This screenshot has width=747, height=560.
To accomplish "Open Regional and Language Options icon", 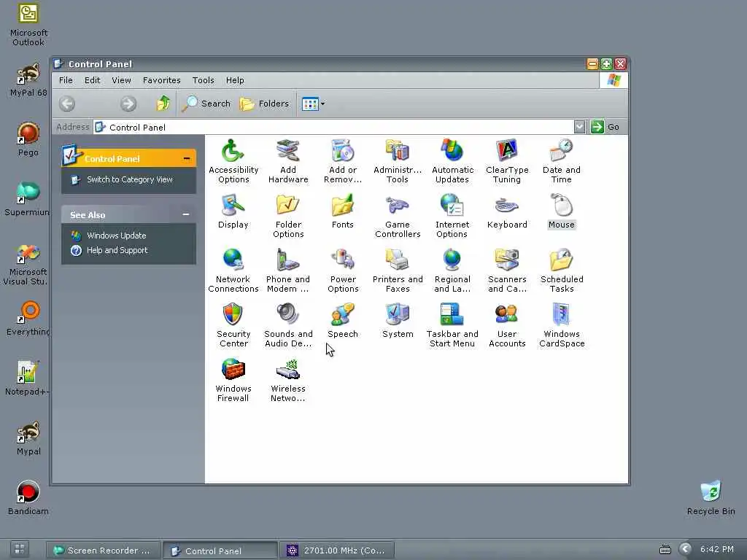I will point(452,271).
